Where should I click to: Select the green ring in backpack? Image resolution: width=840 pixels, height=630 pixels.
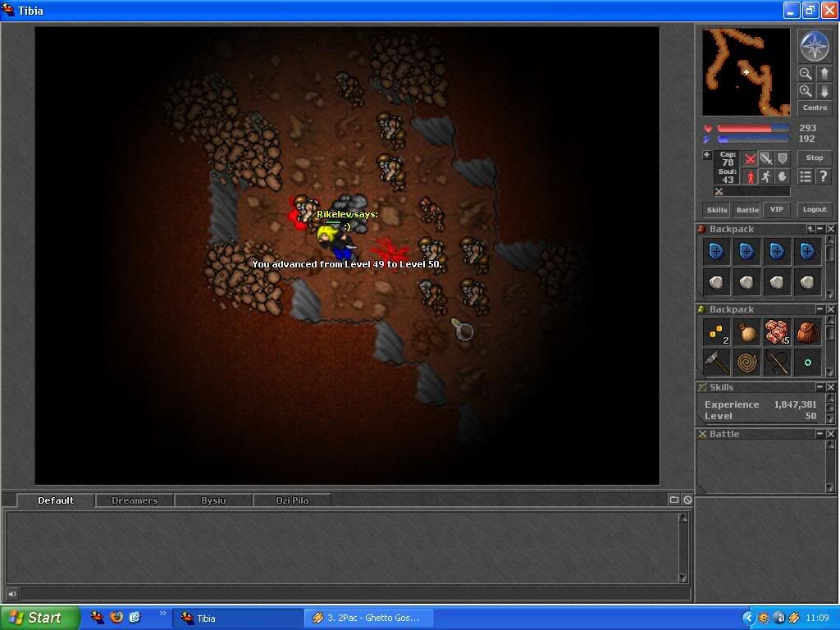(x=807, y=363)
